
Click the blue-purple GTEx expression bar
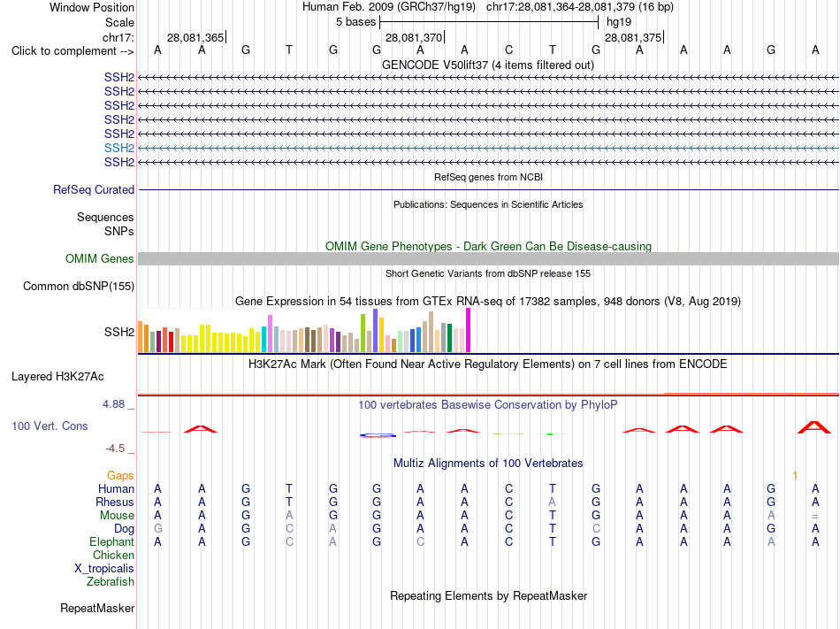pos(376,330)
